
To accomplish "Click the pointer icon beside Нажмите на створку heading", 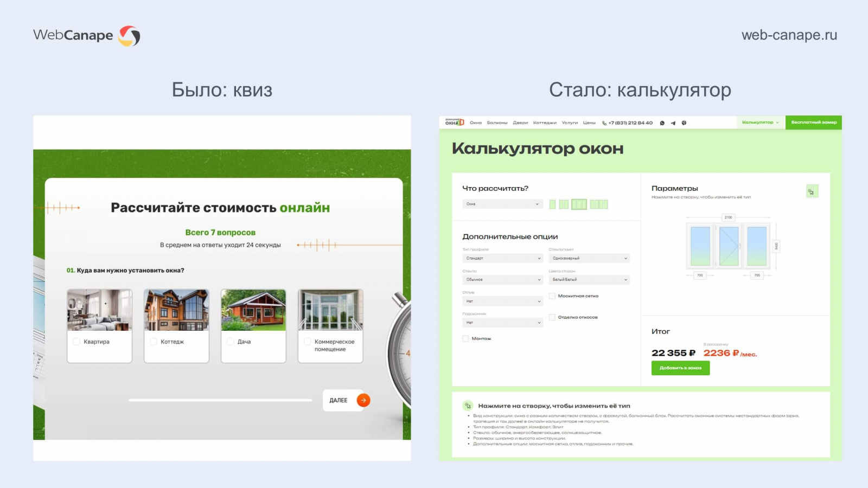I will click(x=468, y=406).
